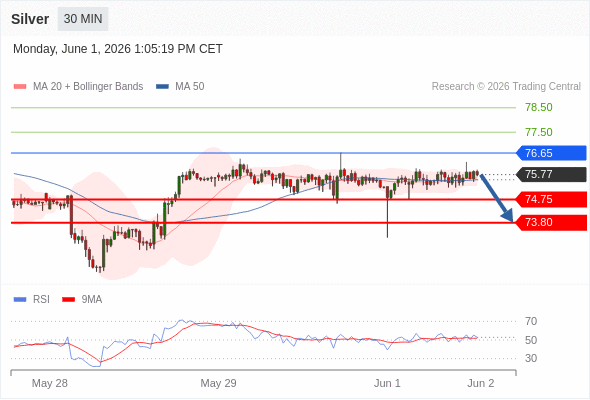The image size is (590, 400).
Task: Toggle the 9MA legend marker
Action: point(68,300)
